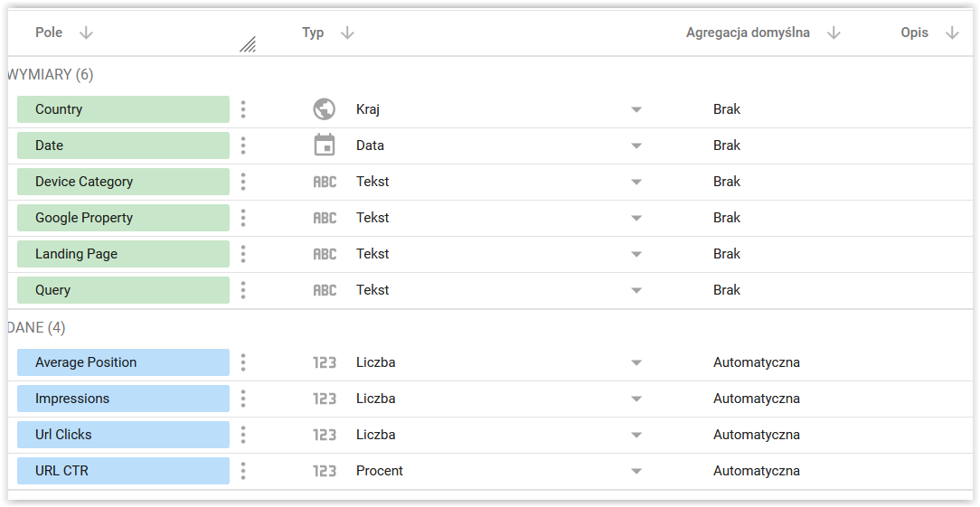The height and width of the screenshot is (507, 980).
Task: Select the Date dimension field
Action: click(123, 146)
